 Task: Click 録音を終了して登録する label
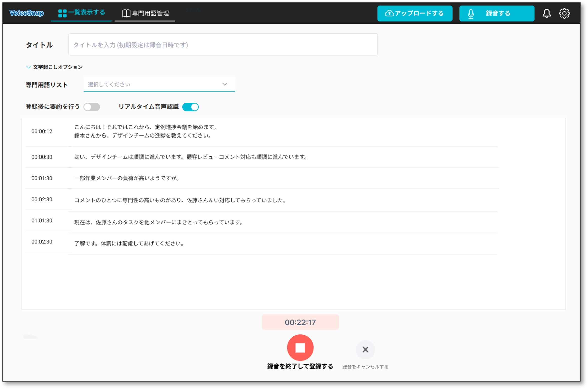click(300, 366)
